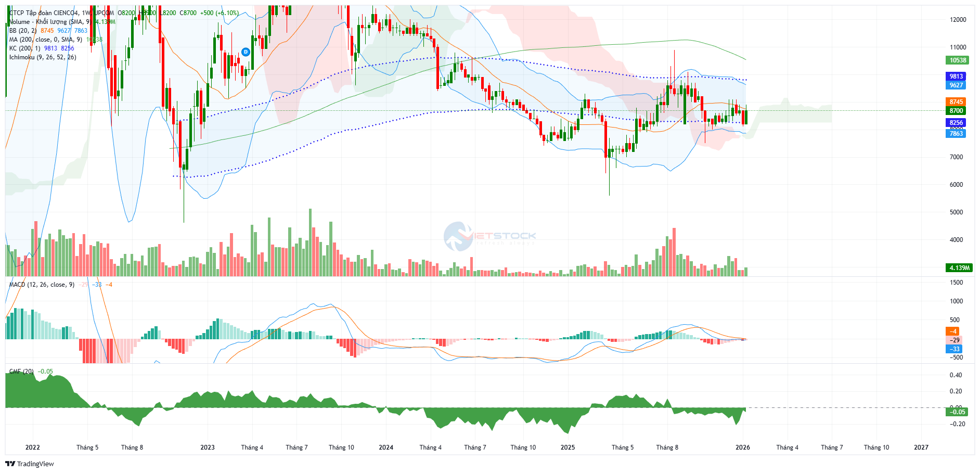
Task: Select the Ichimoku (9, 26, 52, 26) legend
Action: pyautogui.click(x=43, y=57)
